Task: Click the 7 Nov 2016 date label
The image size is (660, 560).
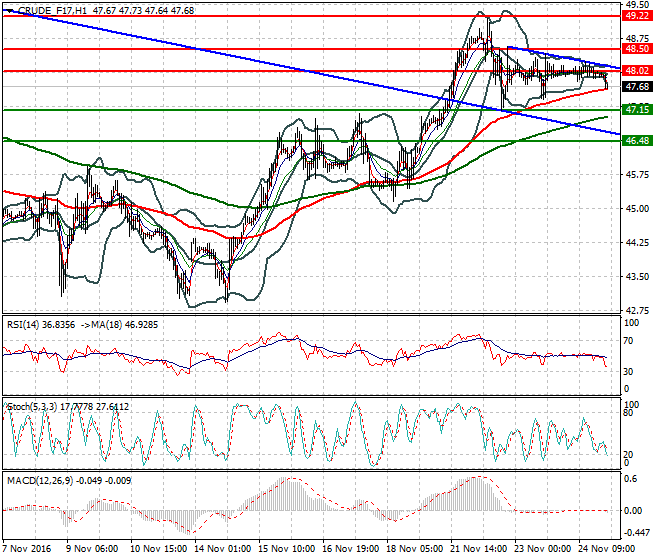Action: pyautogui.click(x=27, y=549)
